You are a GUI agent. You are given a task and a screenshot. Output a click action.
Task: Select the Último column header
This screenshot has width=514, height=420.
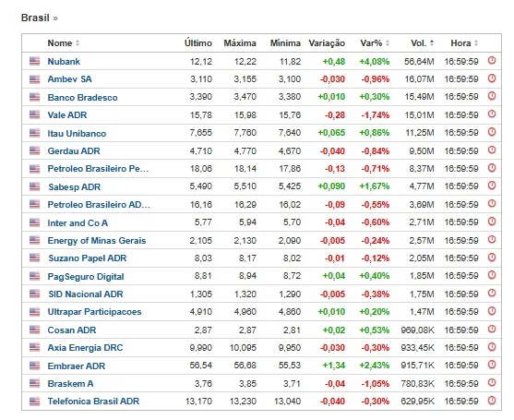198,43
